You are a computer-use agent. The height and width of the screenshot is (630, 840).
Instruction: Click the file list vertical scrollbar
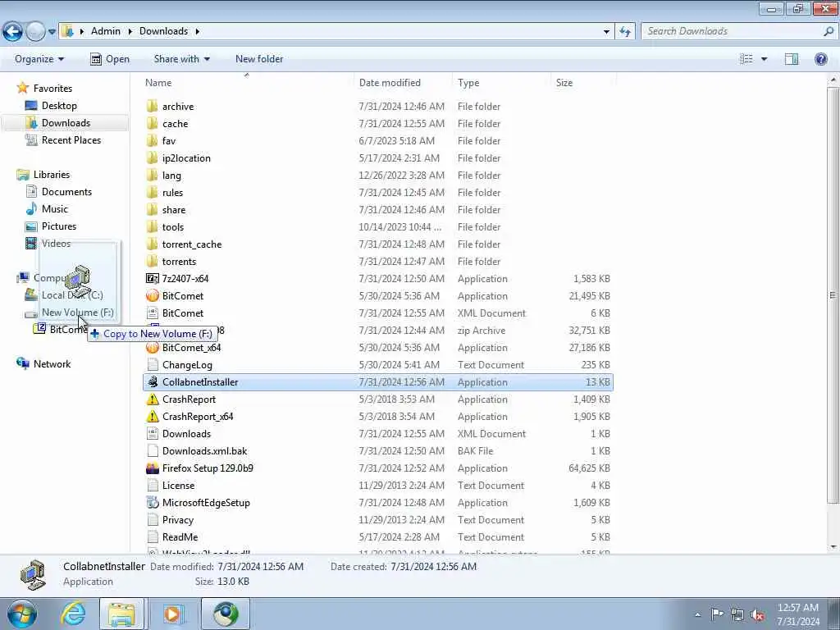pyautogui.click(x=833, y=294)
